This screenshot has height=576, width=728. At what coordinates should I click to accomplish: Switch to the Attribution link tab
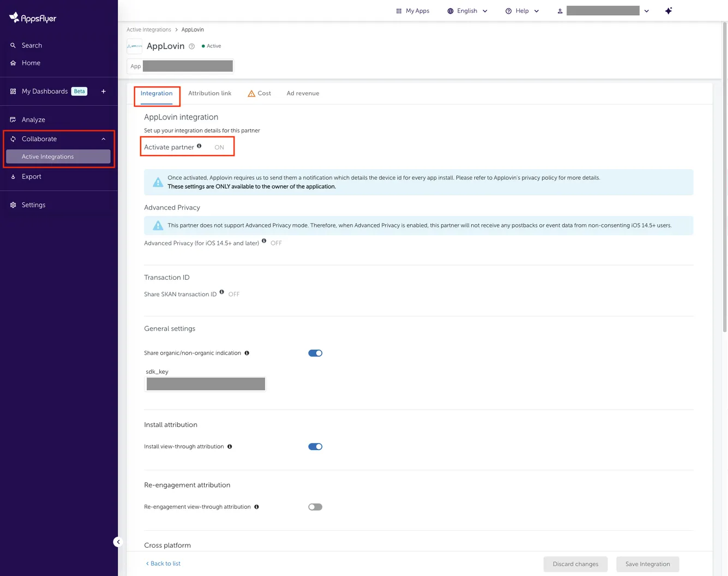tap(209, 93)
